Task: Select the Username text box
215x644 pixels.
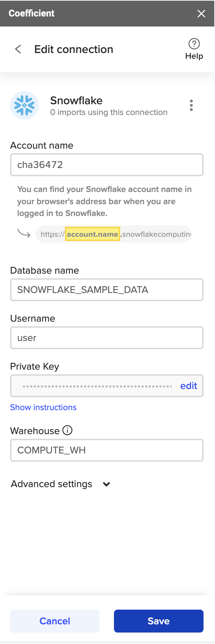Action: click(x=106, y=338)
